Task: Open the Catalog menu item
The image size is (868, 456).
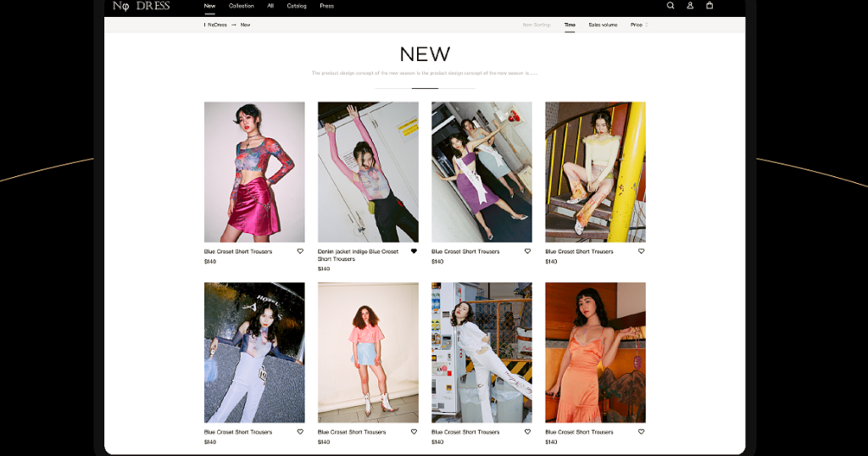Action: click(x=297, y=6)
